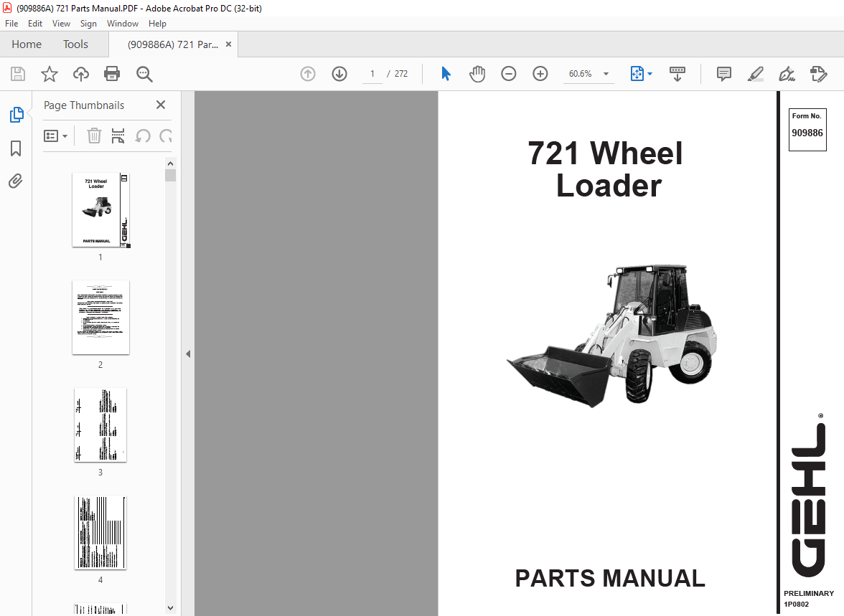
Task: Click the total pages "272" text
Action: (401, 74)
